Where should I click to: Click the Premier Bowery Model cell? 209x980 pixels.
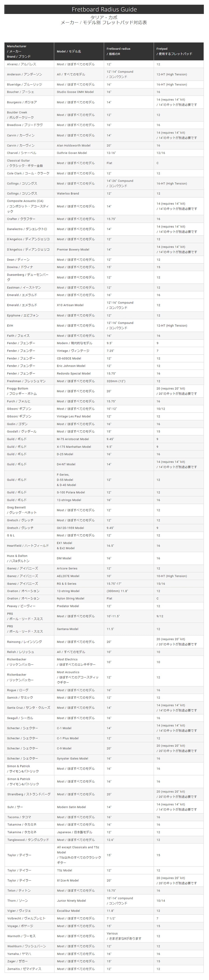coord(79,249)
